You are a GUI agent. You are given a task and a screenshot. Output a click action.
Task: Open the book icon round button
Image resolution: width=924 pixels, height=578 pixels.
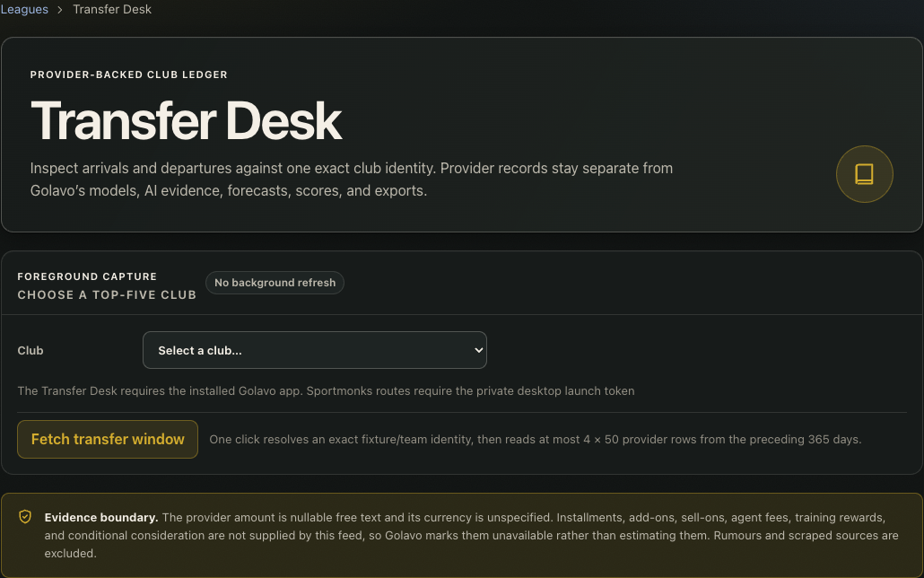pos(864,174)
